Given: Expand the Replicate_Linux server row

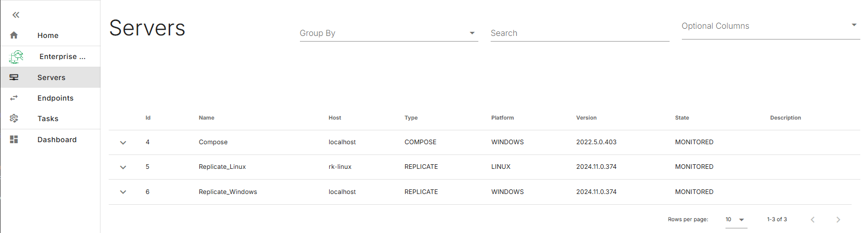Looking at the screenshot, I should pyautogui.click(x=123, y=167).
